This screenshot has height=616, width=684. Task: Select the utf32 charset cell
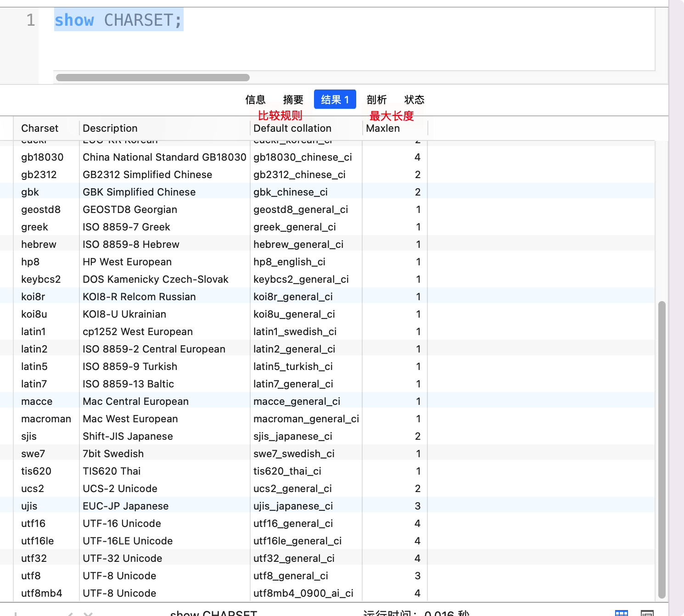pos(34,558)
